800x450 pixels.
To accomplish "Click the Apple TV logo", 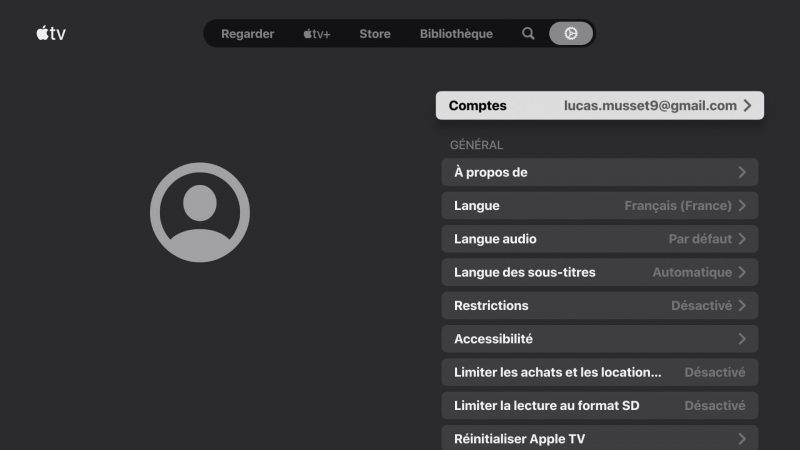I will pyautogui.click(x=51, y=33).
